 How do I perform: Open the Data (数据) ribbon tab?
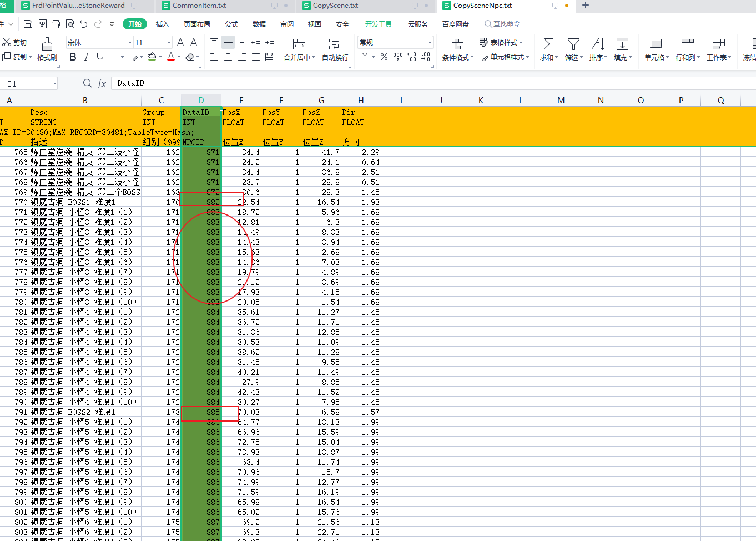(259, 24)
